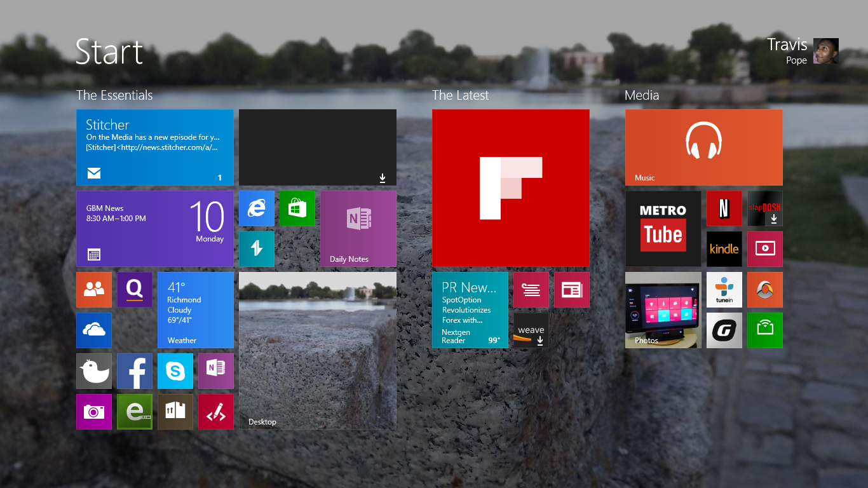This screenshot has height=488, width=868.
Task: Open the dark downloading app tile
Action: (318, 147)
